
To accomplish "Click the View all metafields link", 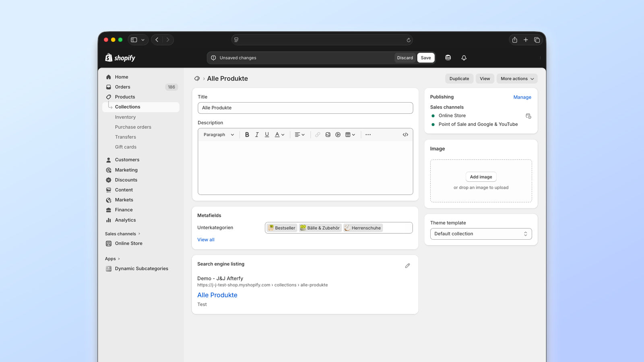I will (206, 239).
